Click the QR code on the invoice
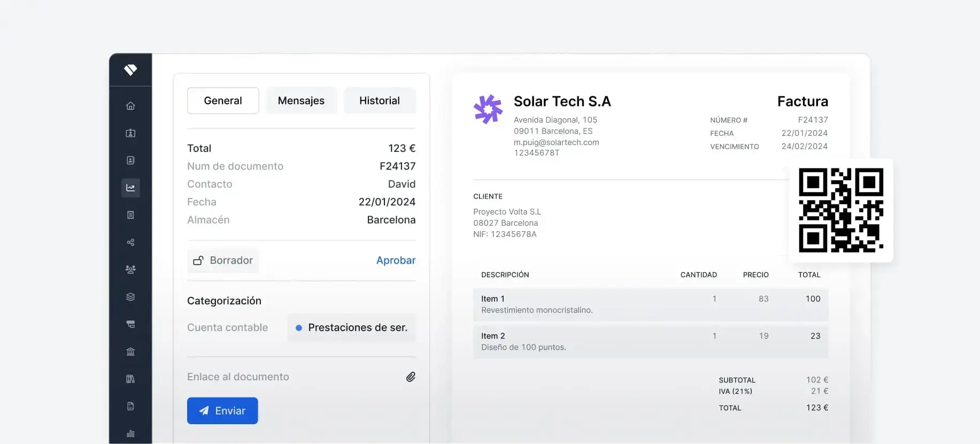This screenshot has width=980, height=444. tap(841, 210)
